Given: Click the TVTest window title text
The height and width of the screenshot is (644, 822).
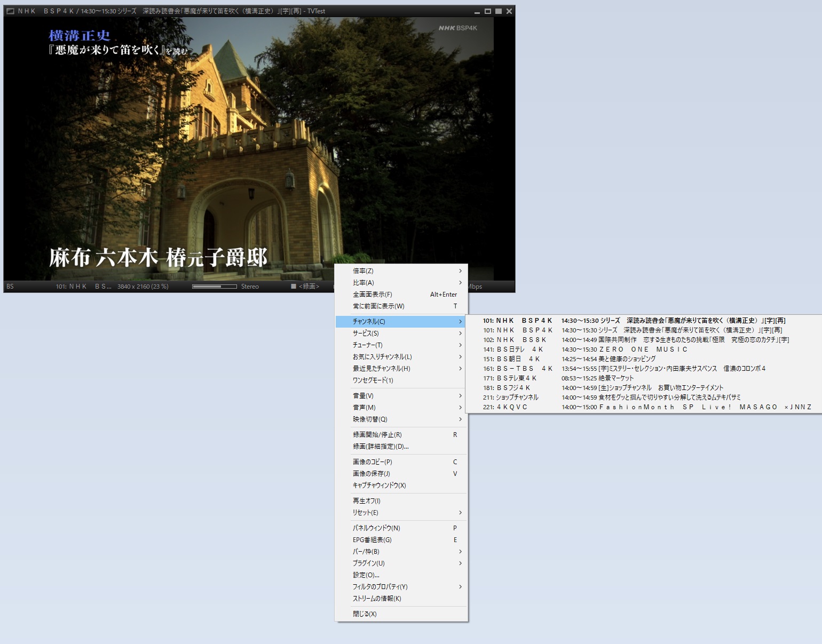Looking at the screenshot, I should tap(171, 11).
